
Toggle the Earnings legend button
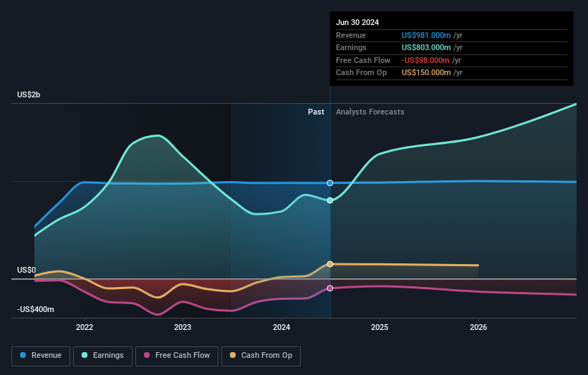pyautogui.click(x=102, y=356)
